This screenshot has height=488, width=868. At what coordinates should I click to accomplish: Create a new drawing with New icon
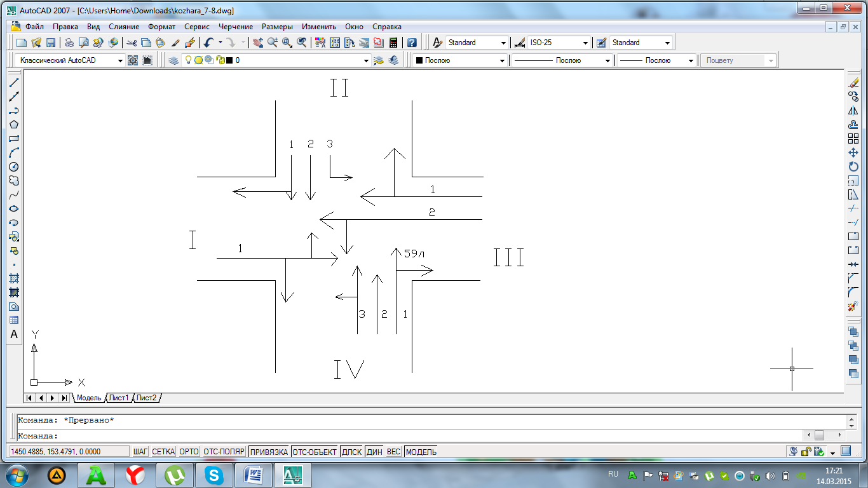tap(22, 43)
